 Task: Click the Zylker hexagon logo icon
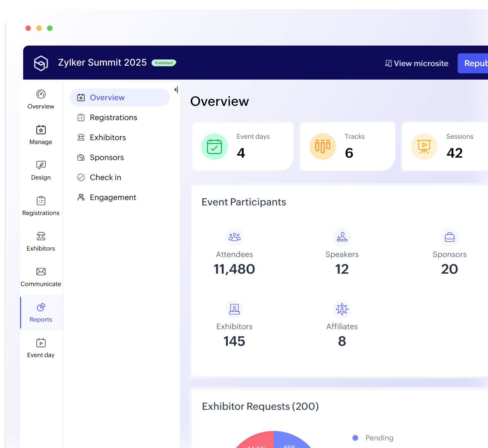click(x=41, y=63)
